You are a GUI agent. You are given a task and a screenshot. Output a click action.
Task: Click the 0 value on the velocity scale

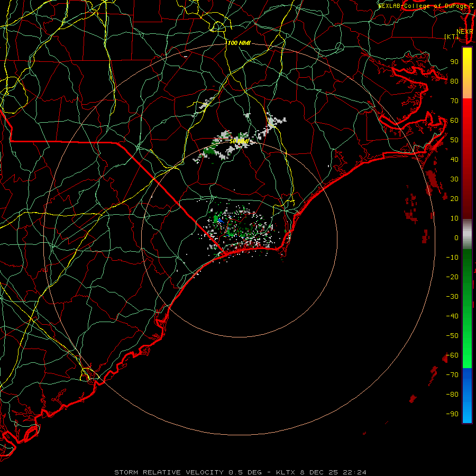tap(456, 237)
